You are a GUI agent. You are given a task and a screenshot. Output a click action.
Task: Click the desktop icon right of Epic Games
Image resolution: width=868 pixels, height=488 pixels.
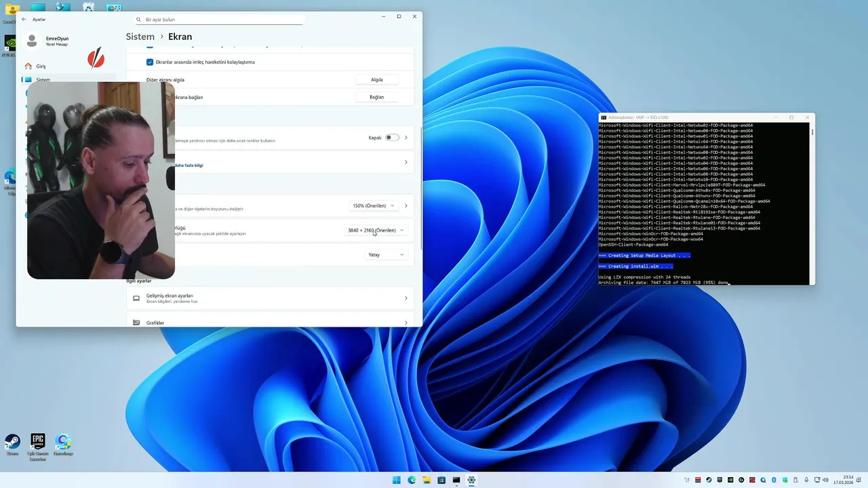(x=63, y=445)
